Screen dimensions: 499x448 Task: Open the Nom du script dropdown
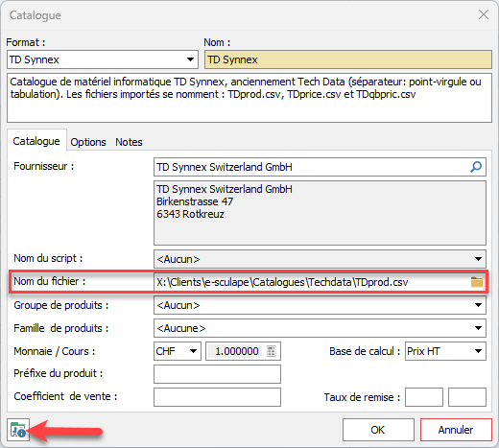(320, 259)
